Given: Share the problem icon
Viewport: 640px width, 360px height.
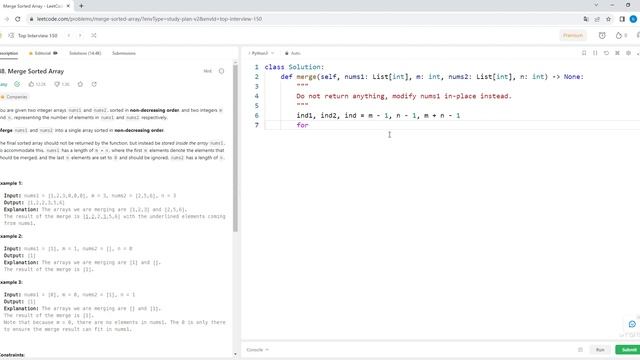Looking at the screenshot, I should point(94,84).
